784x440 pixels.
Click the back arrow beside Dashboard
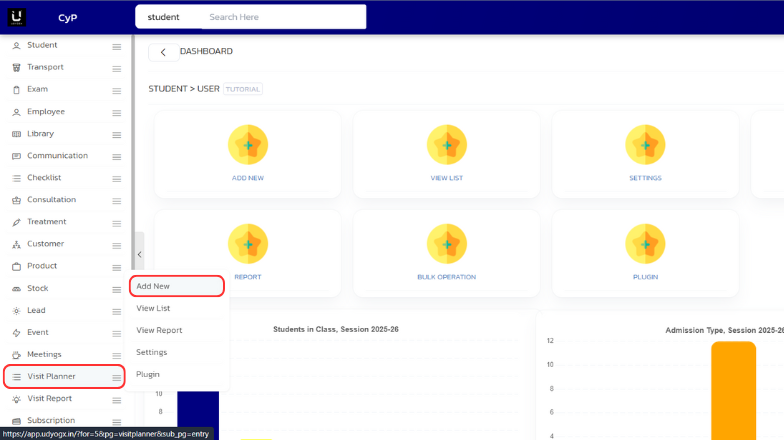(163, 52)
